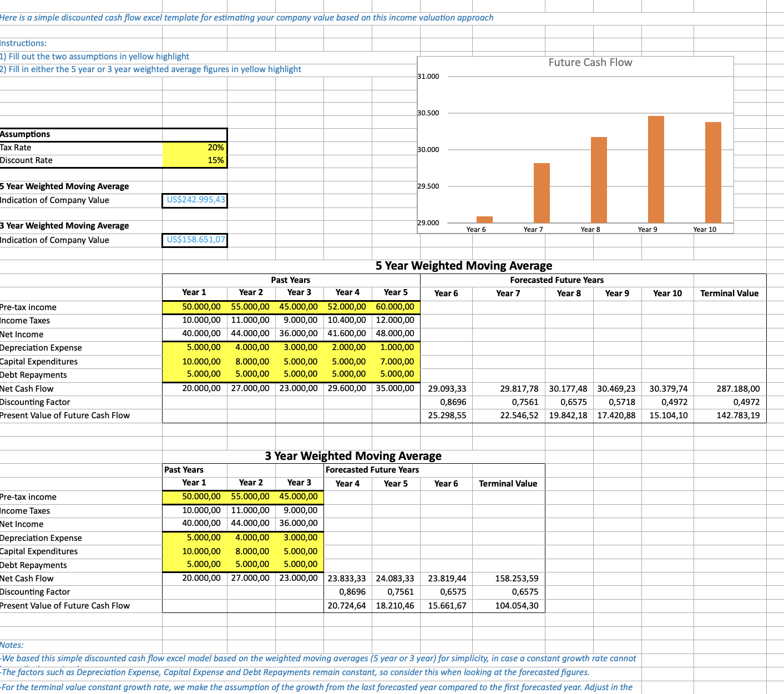784x694 pixels.
Task: Select the Discount Rate cell showing 15%
Action: 195,160
